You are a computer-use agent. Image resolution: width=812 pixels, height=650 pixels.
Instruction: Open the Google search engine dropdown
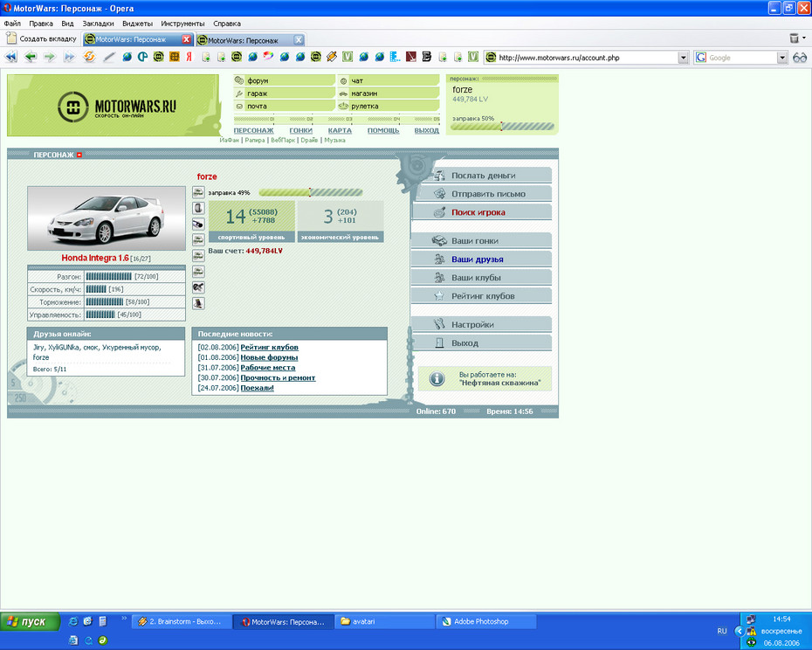(x=782, y=58)
